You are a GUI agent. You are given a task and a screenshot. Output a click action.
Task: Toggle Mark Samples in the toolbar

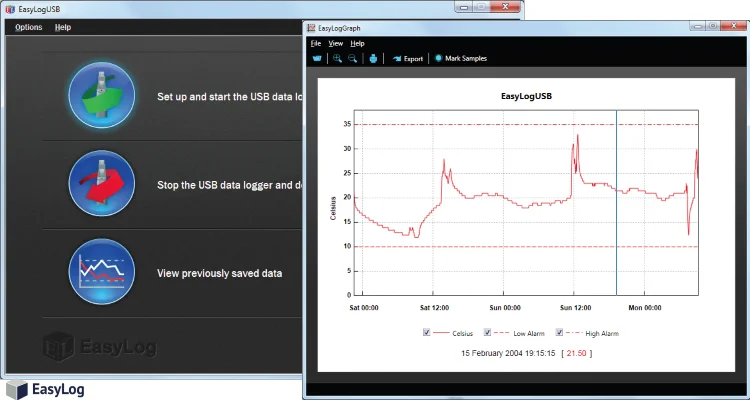click(461, 58)
